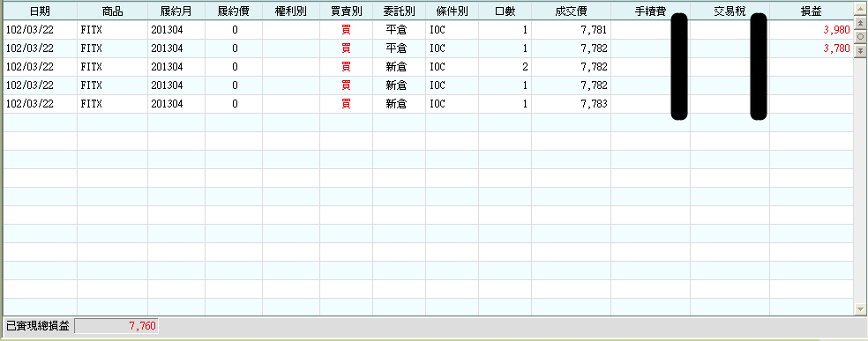Click FITX in the row priced 7,781

point(92,30)
